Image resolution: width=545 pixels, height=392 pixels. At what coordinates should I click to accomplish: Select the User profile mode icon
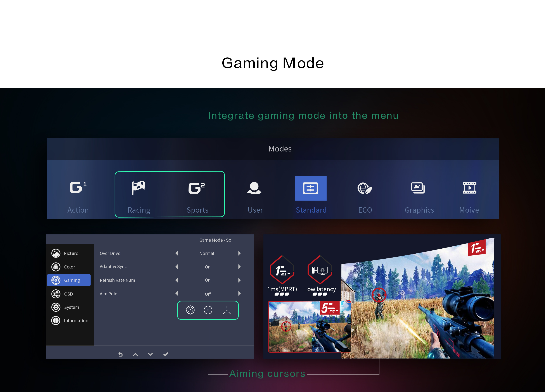(254, 188)
